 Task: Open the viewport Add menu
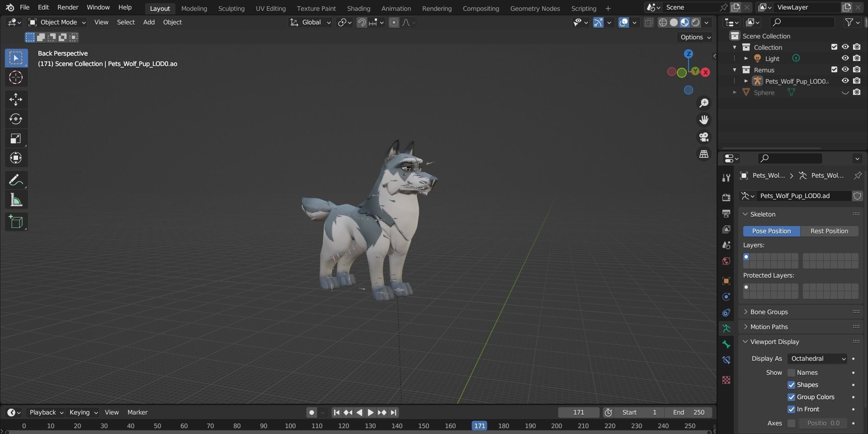(149, 22)
